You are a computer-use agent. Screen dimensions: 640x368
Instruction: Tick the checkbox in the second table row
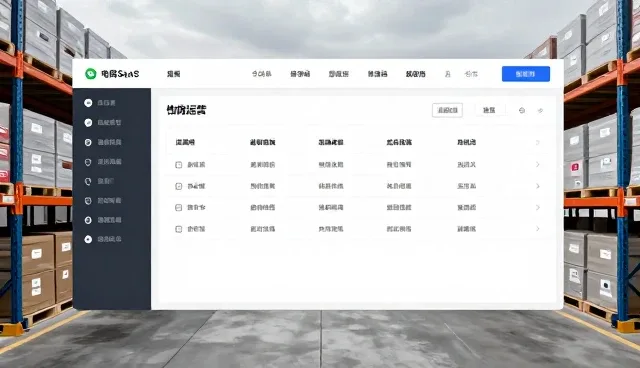point(178,186)
